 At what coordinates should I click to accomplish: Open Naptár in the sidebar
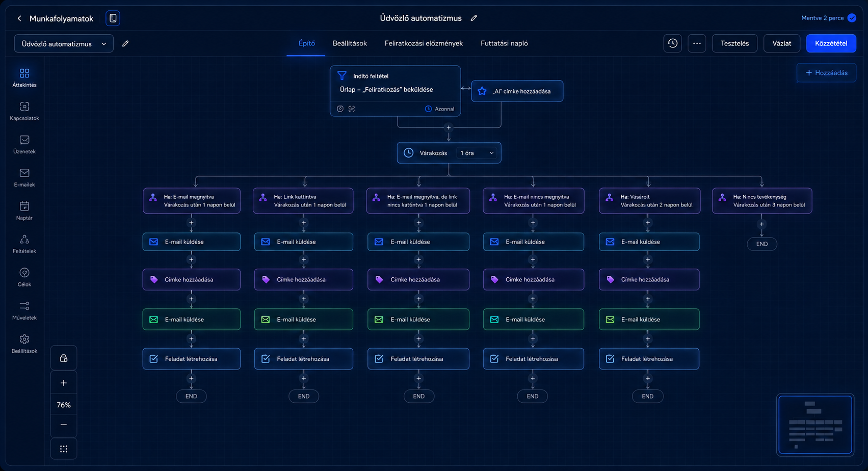(24, 211)
